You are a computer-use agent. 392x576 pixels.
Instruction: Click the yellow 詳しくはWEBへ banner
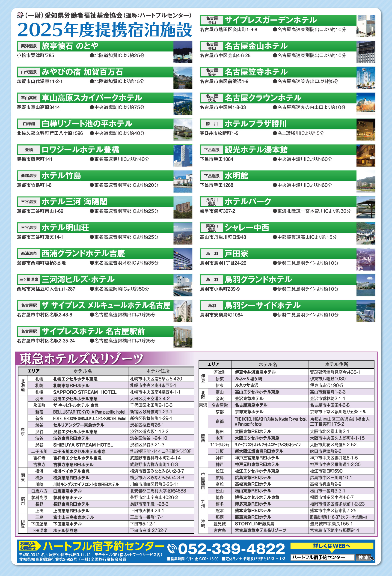click(332, 546)
